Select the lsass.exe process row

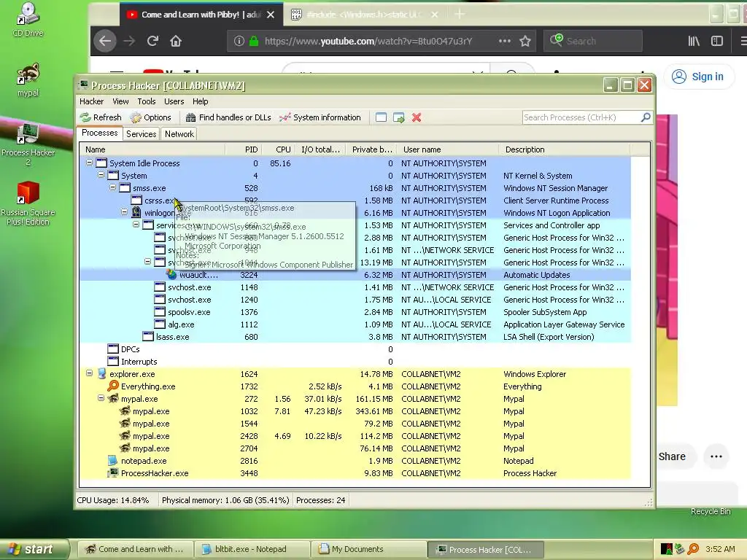coord(355,337)
